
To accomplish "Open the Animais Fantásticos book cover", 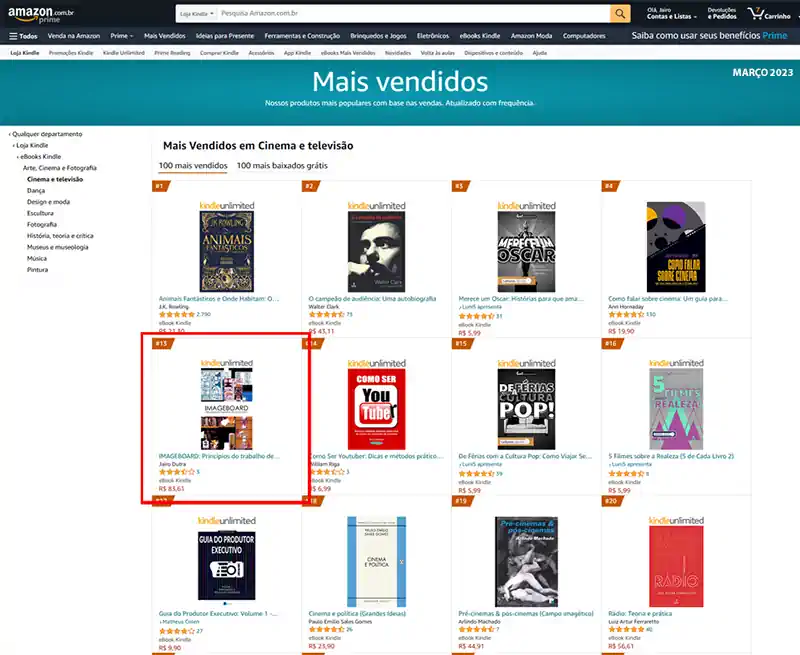I will [x=227, y=251].
